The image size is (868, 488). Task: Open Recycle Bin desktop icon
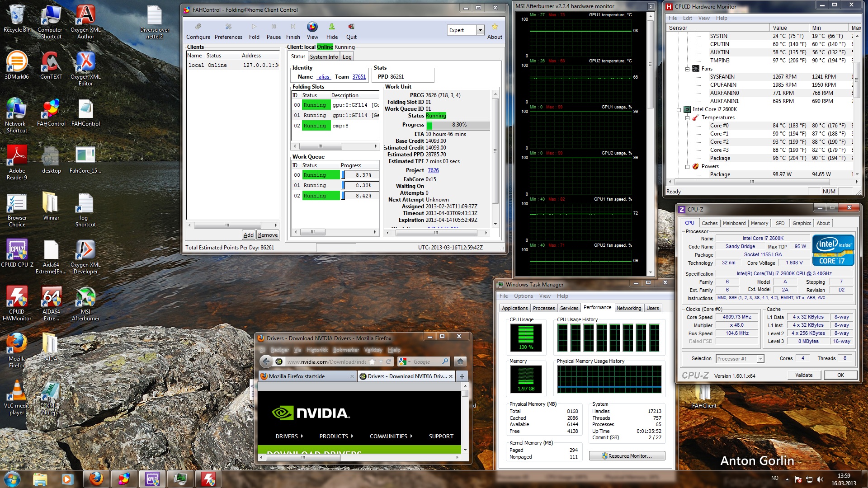17,19
